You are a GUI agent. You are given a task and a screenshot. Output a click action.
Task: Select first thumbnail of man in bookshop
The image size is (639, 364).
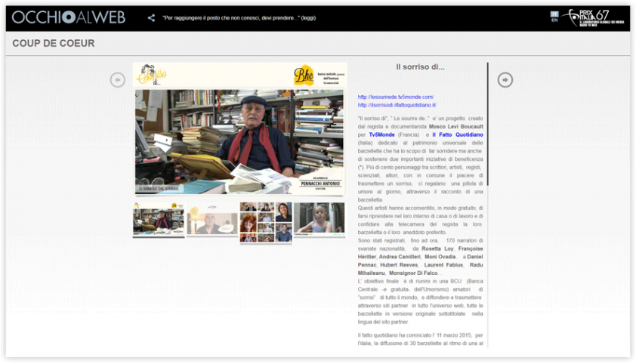click(159, 220)
